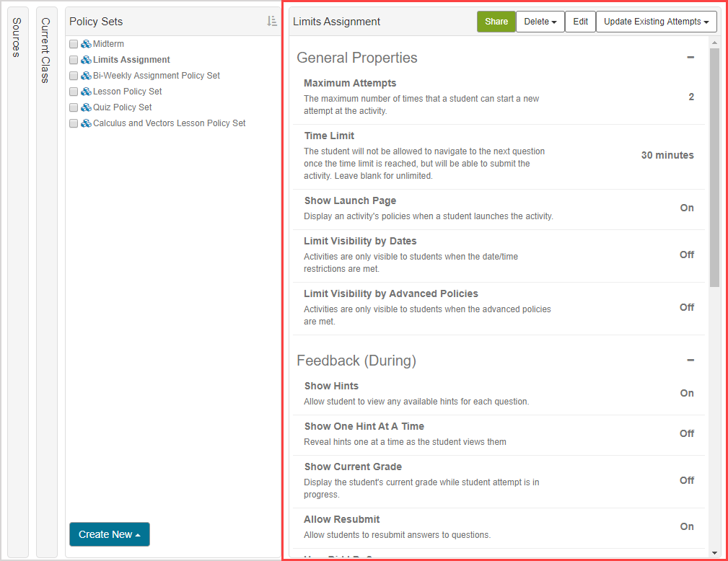This screenshot has height=561, width=728.
Task: Click the Midterm policy set icon
Action: [86, 44]
